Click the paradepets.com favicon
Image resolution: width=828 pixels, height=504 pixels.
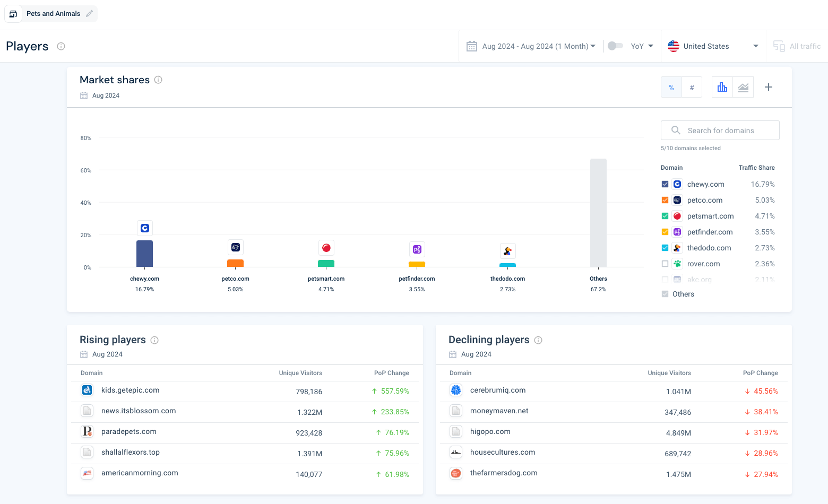pos(87,431)
